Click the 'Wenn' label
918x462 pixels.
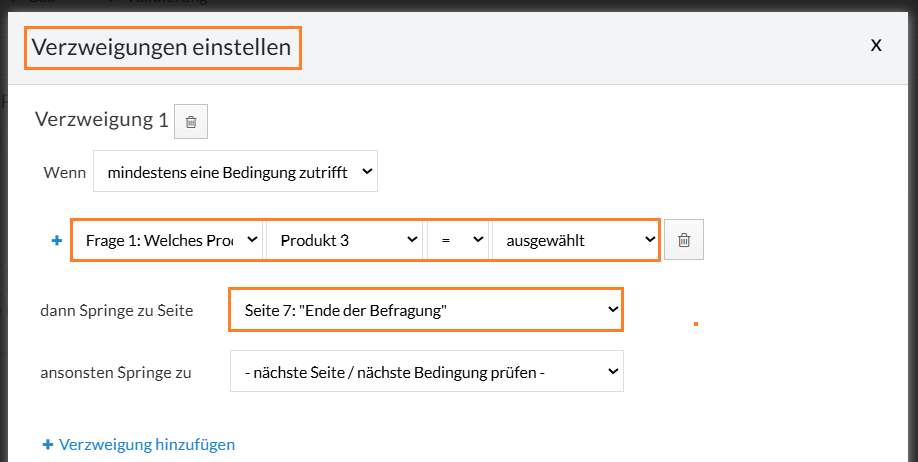pos(63,172)
